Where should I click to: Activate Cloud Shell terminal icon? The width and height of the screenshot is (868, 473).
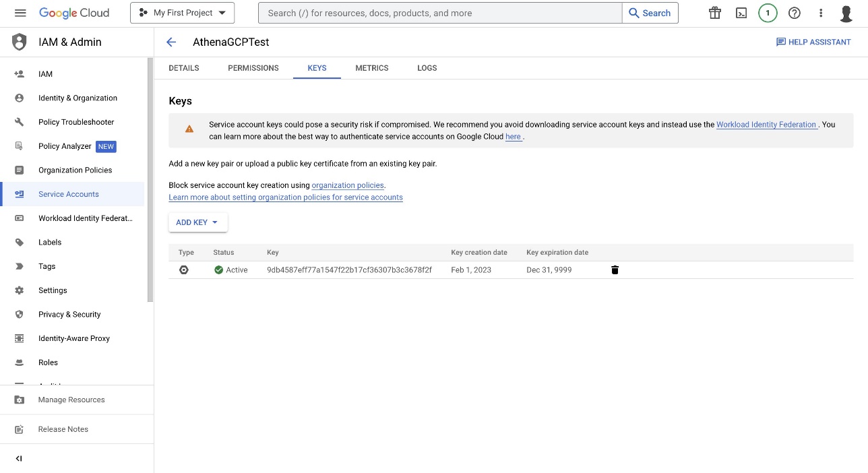click(741, 13)
